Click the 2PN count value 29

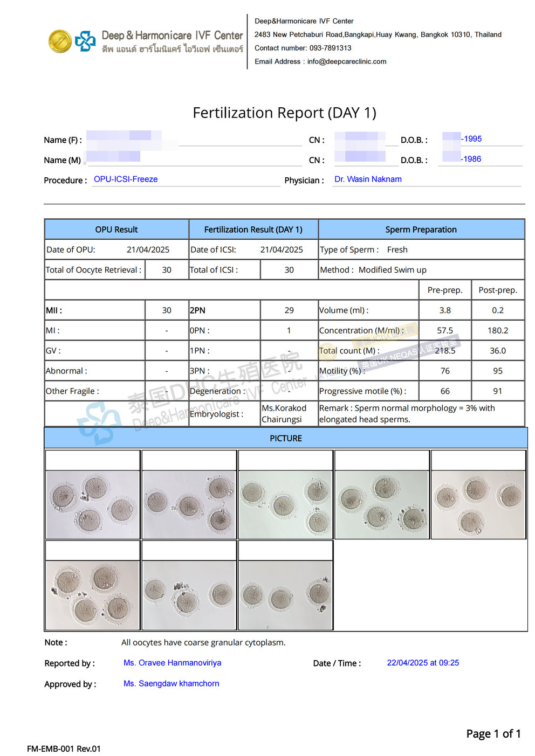pyautogui.click(x=289, y=310)
